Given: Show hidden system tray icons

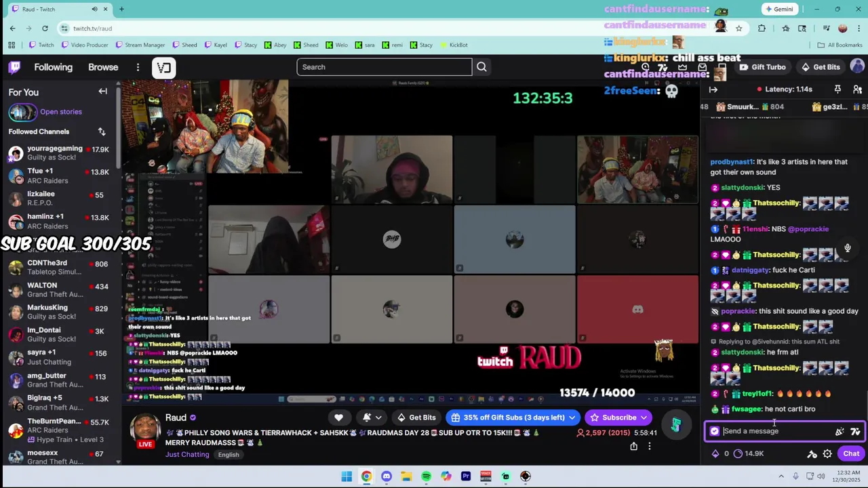Looking at the screenshot, I should [781, 476].
